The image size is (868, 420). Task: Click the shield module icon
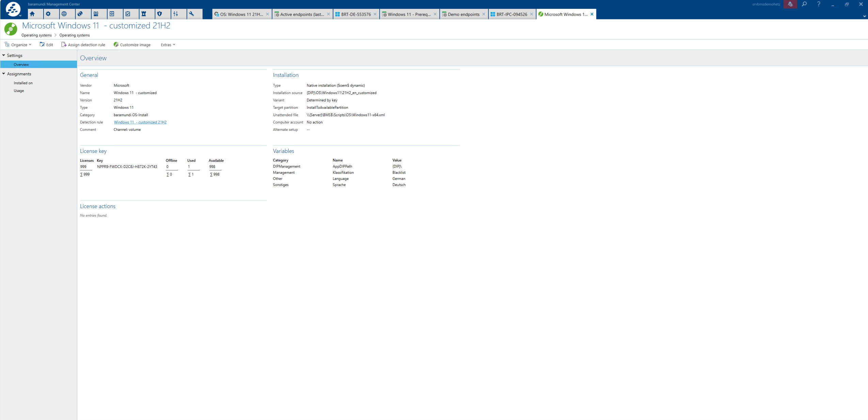[x=160, y=14]
